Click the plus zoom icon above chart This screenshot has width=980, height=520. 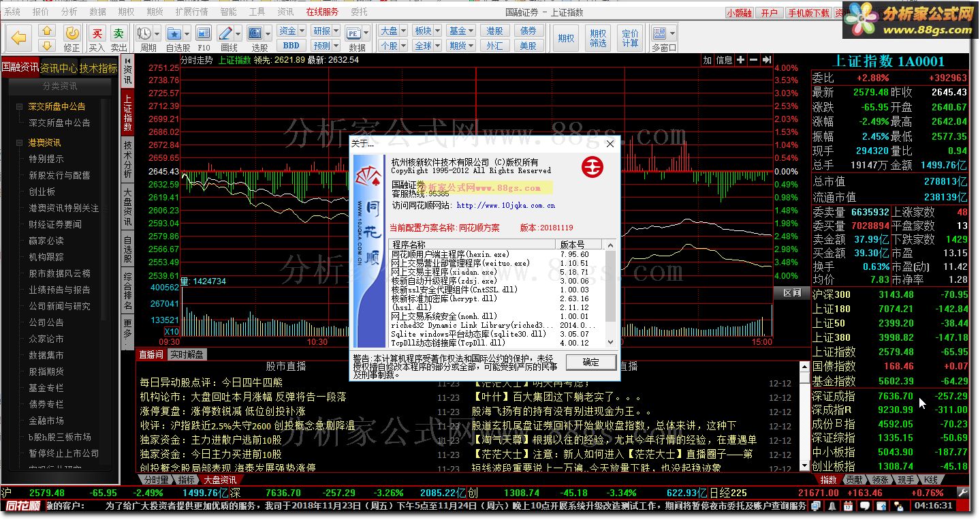click(x=742, y=60)
